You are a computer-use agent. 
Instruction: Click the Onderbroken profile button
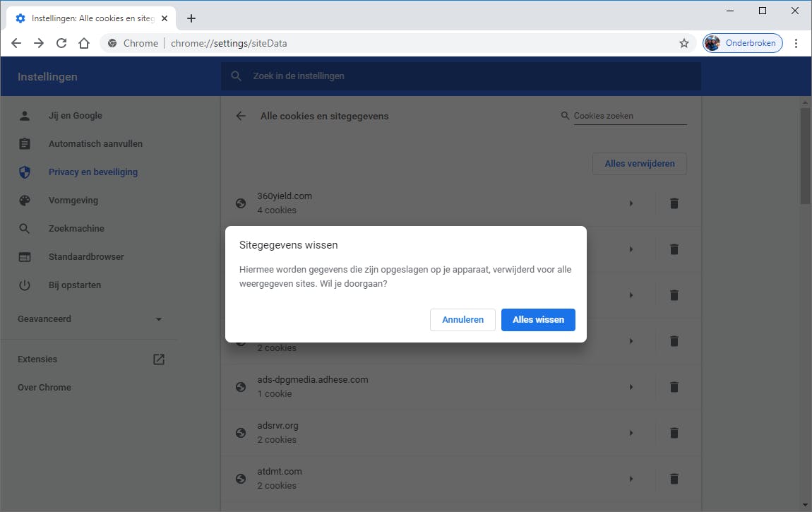(x=742, y=43)
